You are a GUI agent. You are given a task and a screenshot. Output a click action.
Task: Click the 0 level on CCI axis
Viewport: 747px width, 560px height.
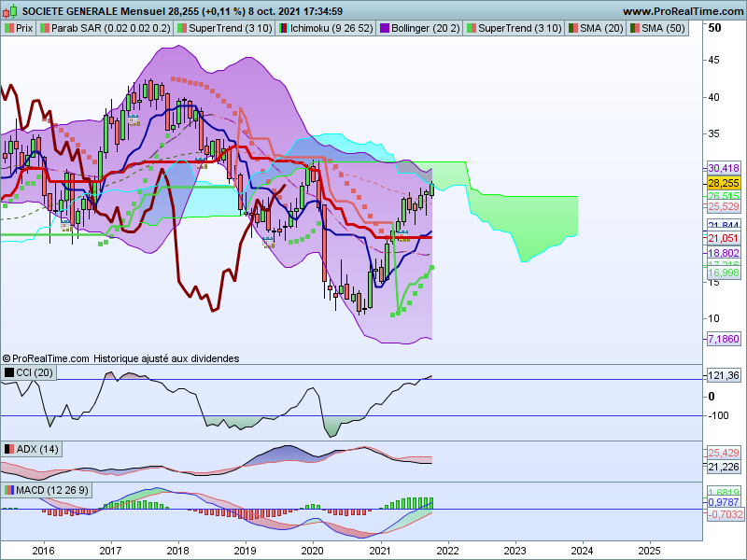pyautogui.click(x=712, y=396)
